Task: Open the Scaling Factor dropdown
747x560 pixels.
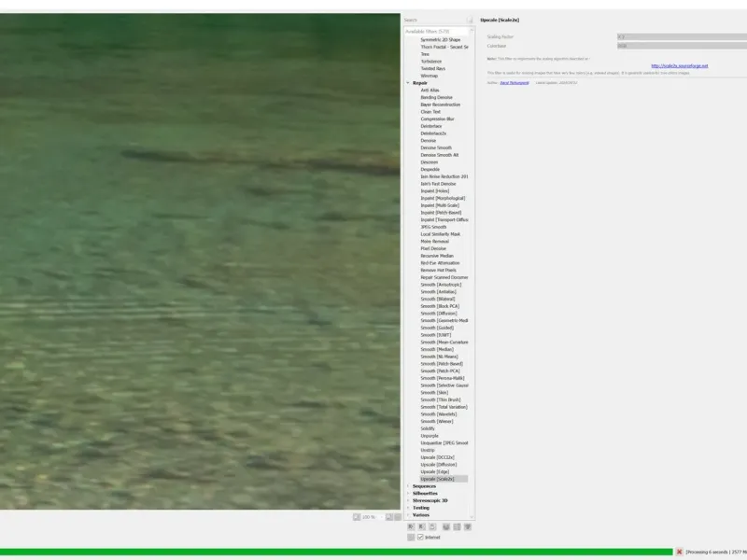Action: (x=683, y=36)
